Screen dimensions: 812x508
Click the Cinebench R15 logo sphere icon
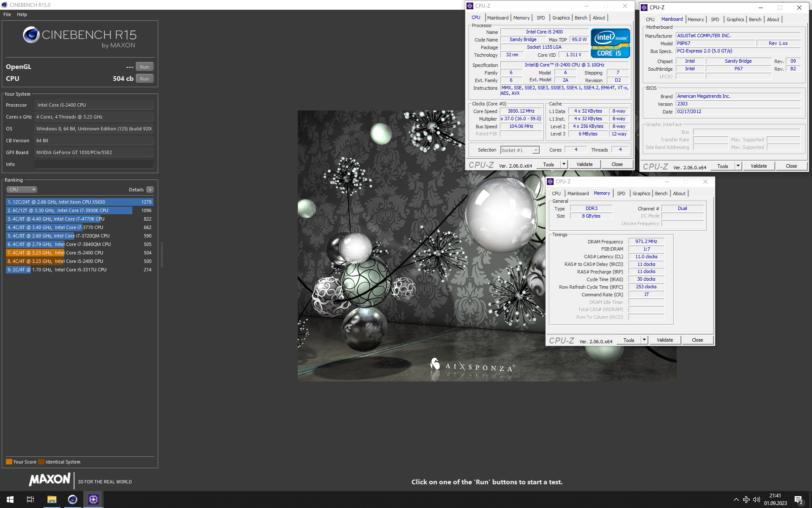pos(31,35)
